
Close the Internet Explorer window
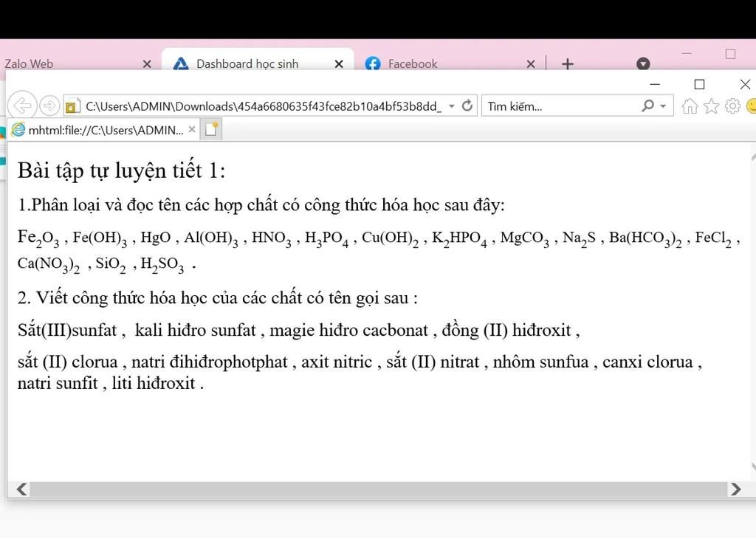pyautogui.click(x=745, y=84)
